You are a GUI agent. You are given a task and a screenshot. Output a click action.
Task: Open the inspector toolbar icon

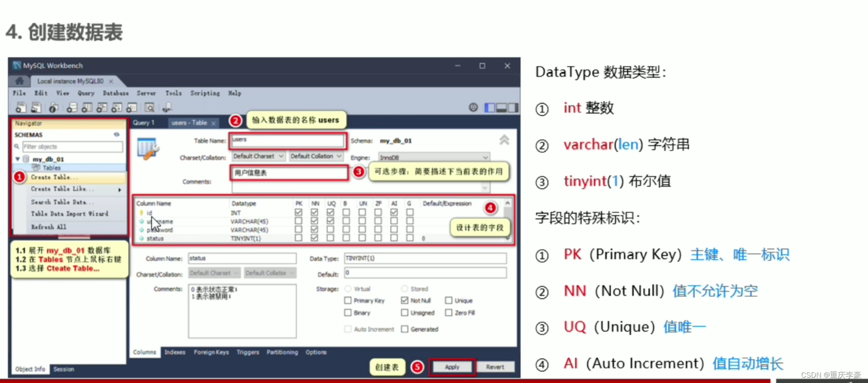(x=54, y=107)
